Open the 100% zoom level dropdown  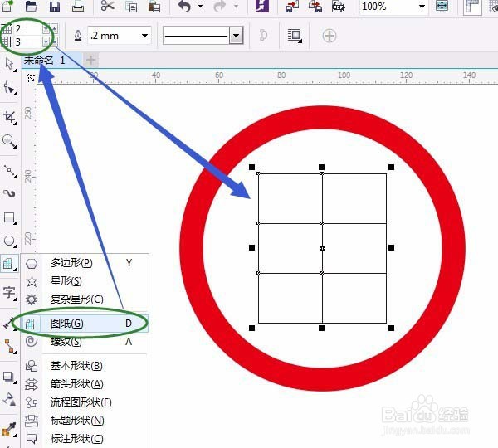422,7
